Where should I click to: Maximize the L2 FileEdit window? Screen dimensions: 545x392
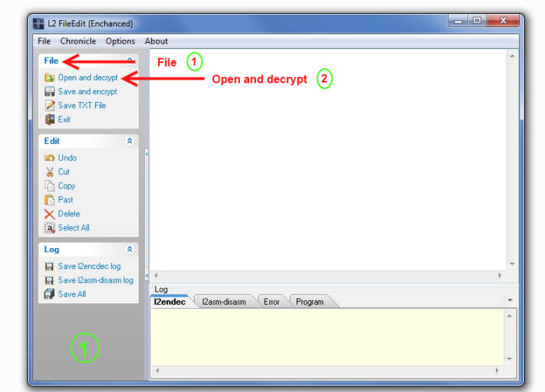click(x=476, y=21)
